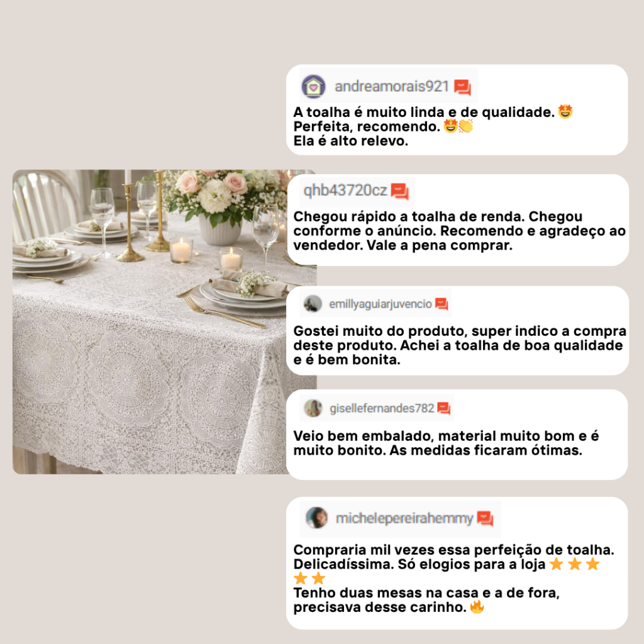Click chat icon beside gisellefernandes782
Viewport: 644px width, 644px height.
pos(444,408)
